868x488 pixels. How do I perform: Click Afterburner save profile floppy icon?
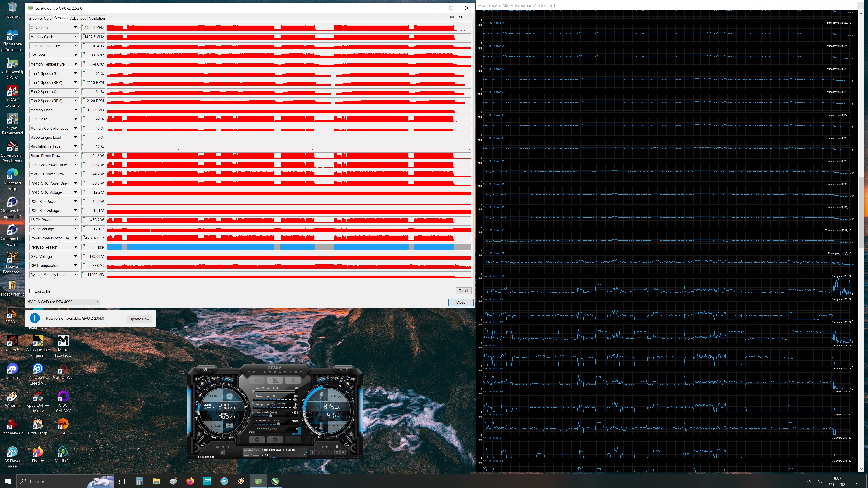[x=343, y=453]
